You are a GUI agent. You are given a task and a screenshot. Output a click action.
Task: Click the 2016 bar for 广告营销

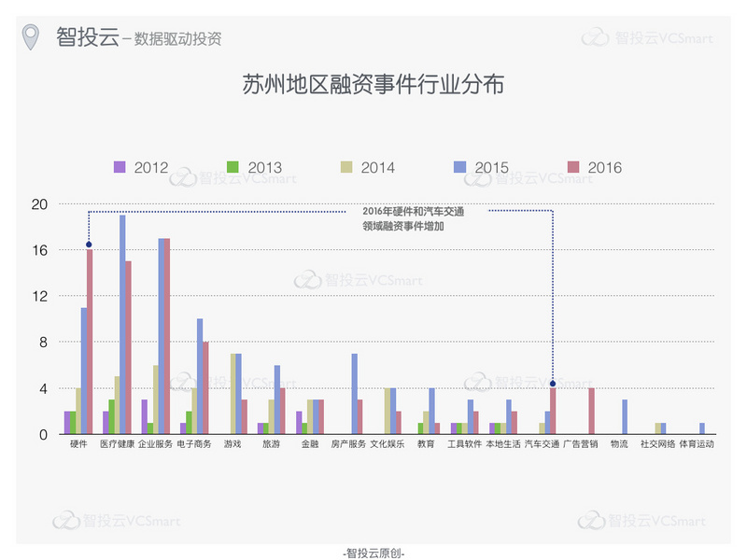(x=591, y=411)
